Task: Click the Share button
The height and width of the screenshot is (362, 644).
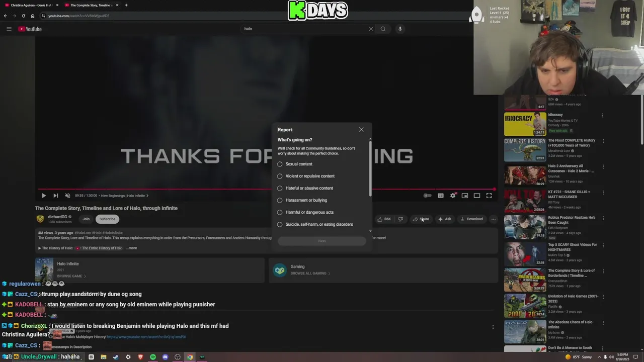Action: pyautogui.click(x=421, y=219)
